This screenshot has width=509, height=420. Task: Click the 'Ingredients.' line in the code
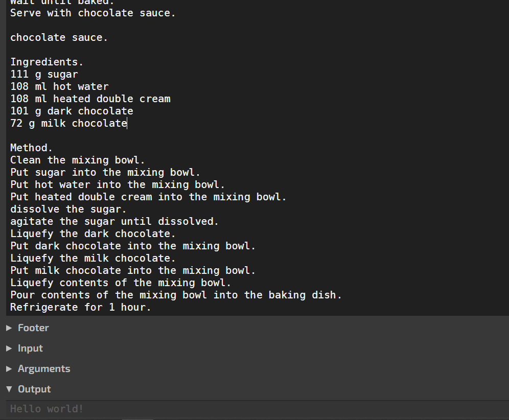pos(46,62)
